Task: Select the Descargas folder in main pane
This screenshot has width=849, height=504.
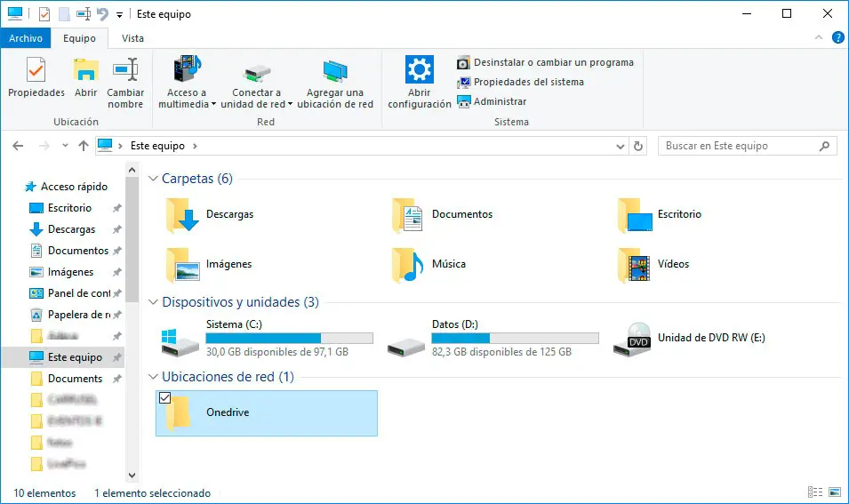Action: click(212, 215)
